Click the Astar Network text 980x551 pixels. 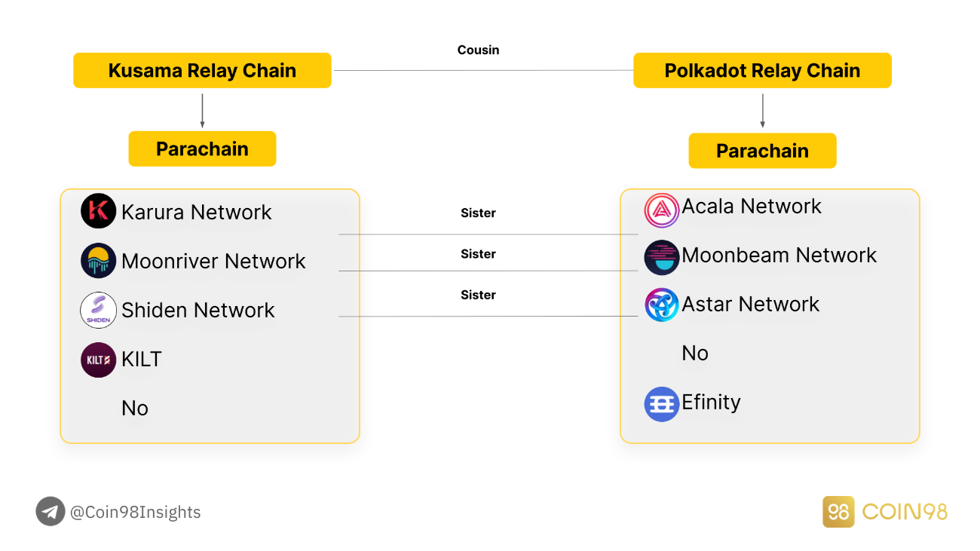click(x=750, y=305)
